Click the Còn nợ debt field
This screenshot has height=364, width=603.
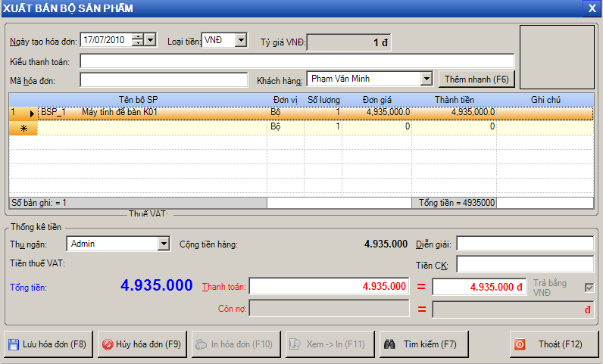coord(329,308)
